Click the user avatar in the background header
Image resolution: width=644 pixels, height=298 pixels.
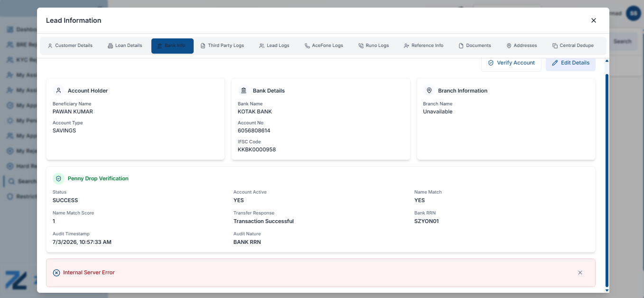tap(633, 13)
